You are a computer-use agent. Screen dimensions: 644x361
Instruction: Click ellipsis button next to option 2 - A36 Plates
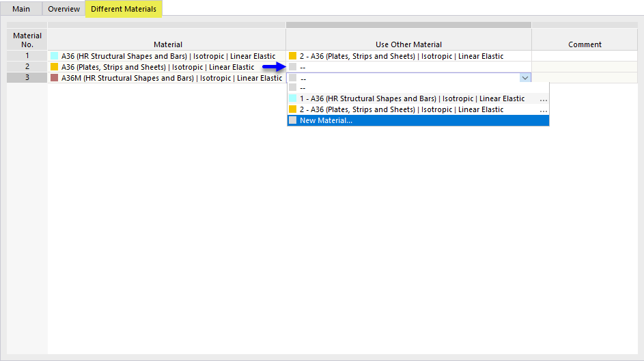[544, 110]
